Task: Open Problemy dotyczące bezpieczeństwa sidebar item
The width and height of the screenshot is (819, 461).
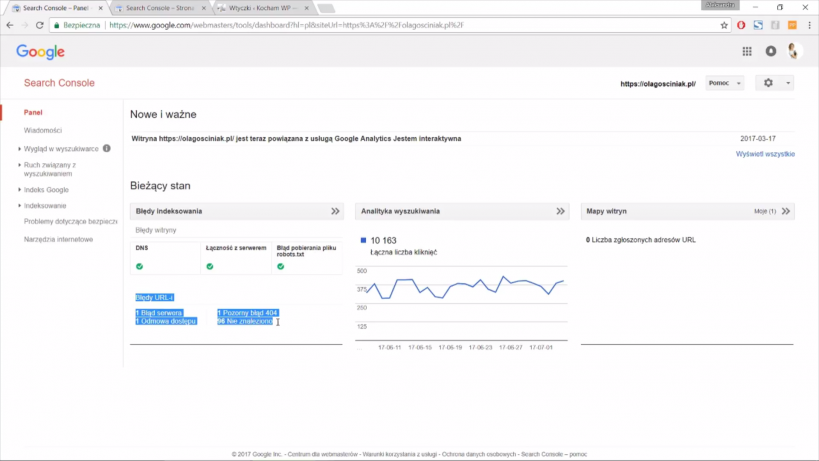Action: 71,221
